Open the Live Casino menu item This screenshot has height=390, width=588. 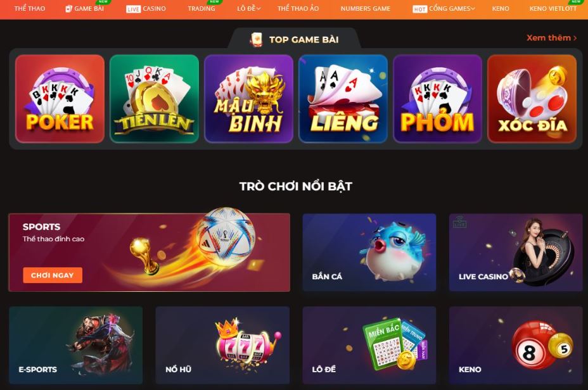coord(146,9)
